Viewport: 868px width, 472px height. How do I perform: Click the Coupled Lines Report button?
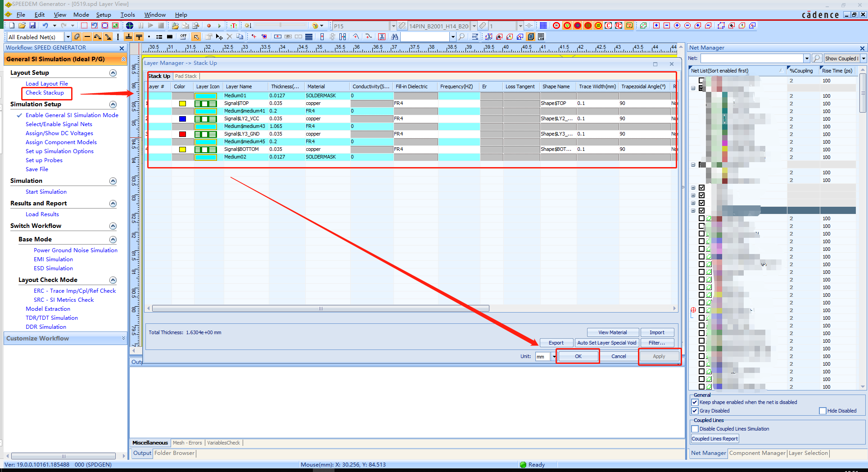coord(714,439)
